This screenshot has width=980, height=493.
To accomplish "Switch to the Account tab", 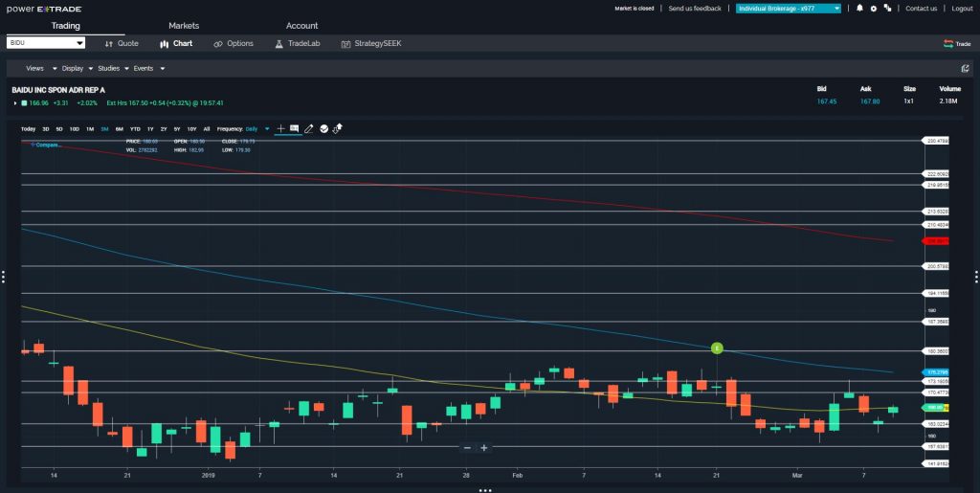I will pyautogui.click(x=301, y=26).
